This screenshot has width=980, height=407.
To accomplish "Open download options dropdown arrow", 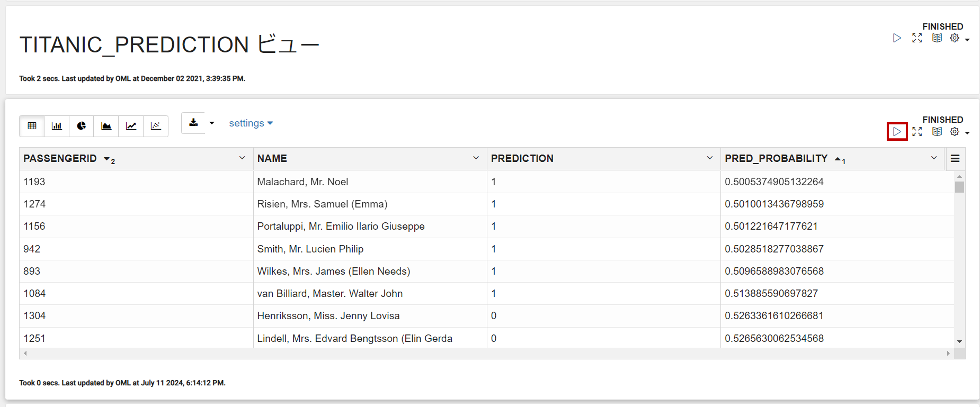I will (212, 123).
